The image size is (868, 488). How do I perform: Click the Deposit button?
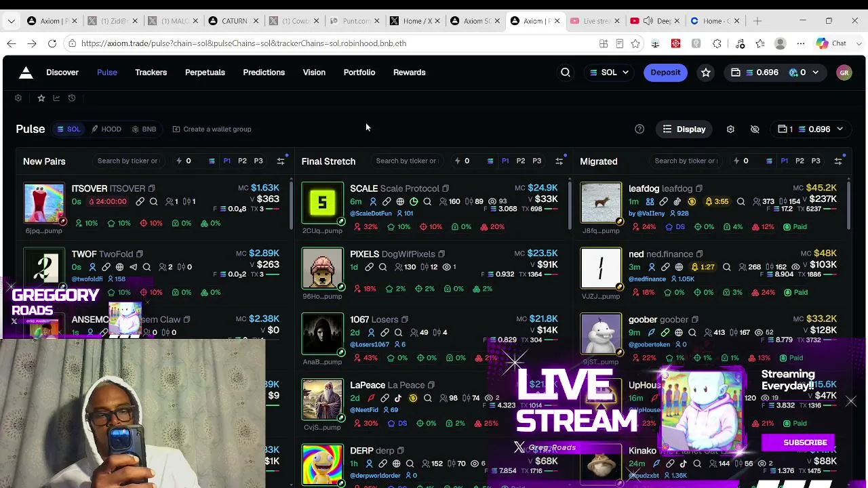point(665,73)
